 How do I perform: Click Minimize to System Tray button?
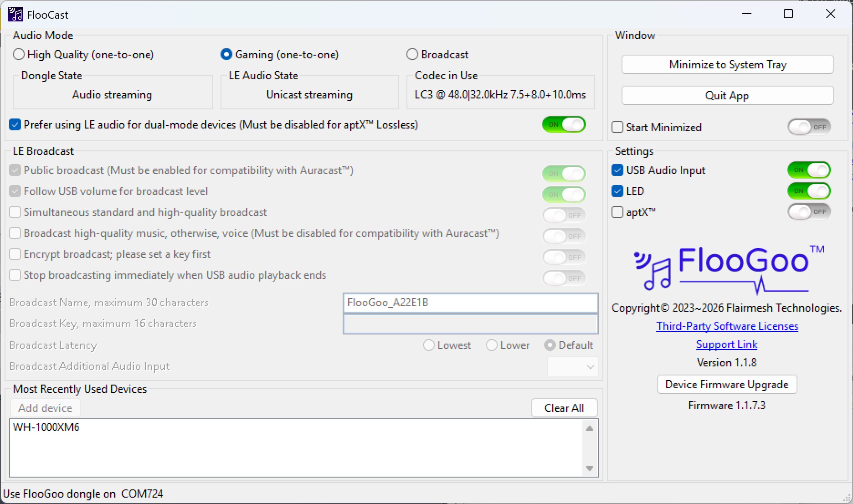[728, 64]
